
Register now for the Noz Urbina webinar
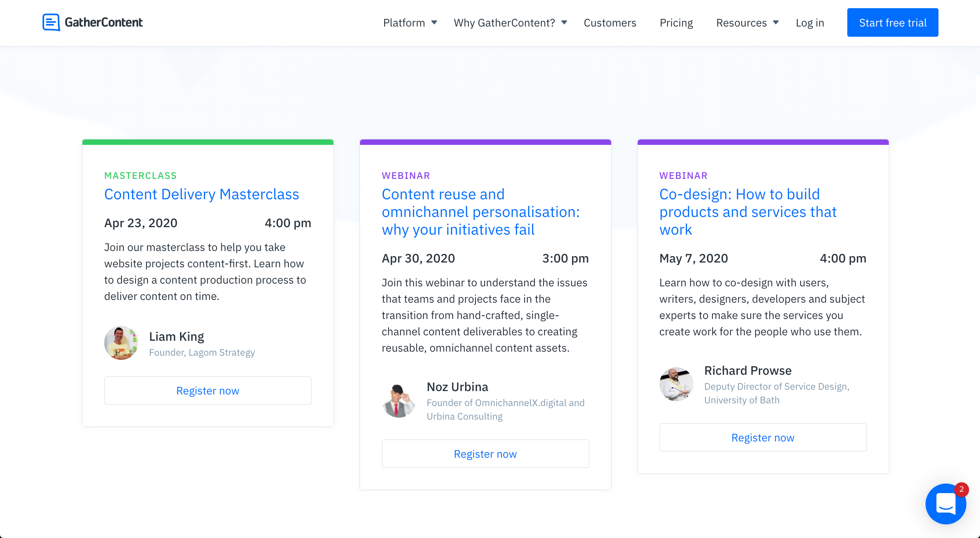(x=486, y=454)
